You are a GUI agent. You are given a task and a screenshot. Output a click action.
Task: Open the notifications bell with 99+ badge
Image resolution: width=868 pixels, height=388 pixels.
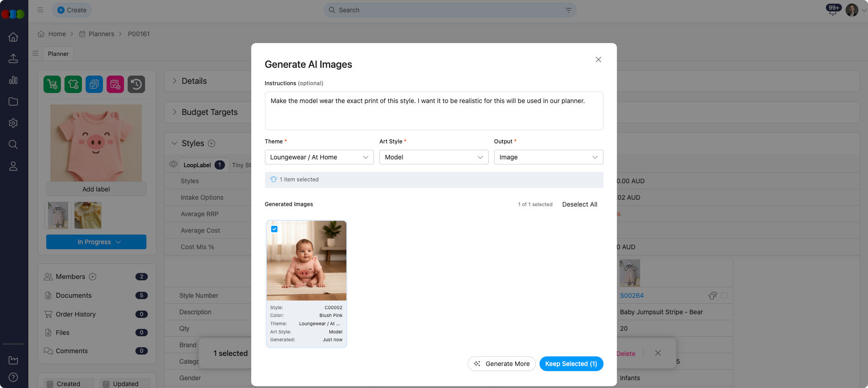[x=833, y=10]
